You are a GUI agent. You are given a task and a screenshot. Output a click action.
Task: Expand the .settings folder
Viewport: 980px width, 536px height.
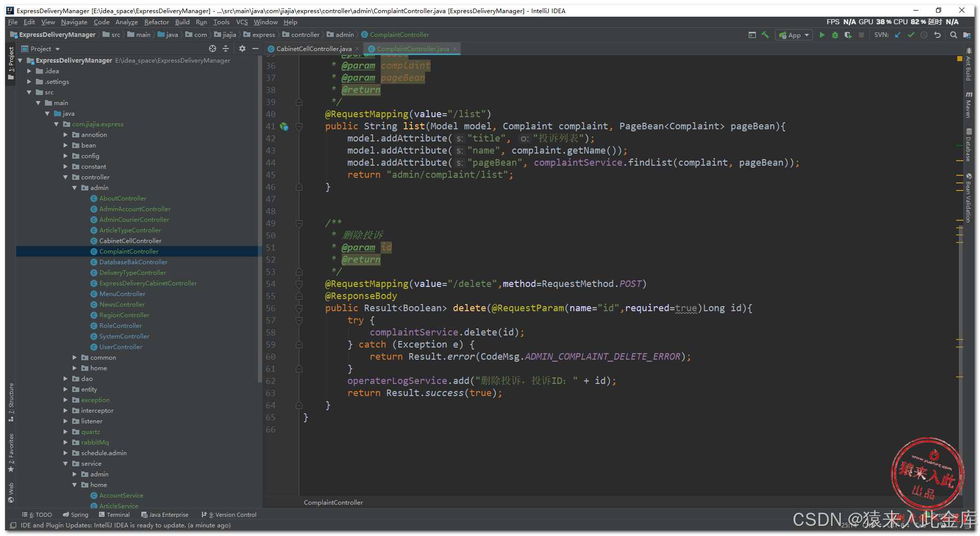click(29, 82)
